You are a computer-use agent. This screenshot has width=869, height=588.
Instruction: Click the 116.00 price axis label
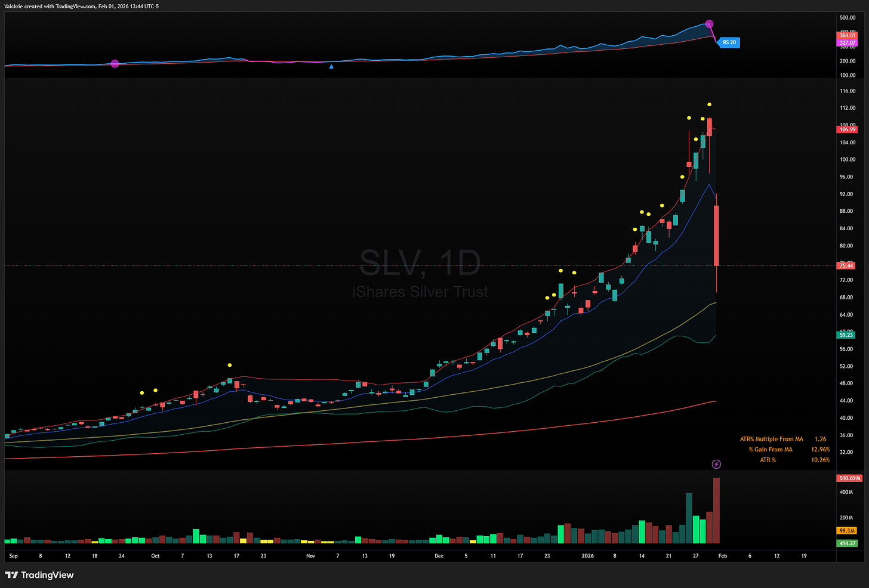click(848, 91)
